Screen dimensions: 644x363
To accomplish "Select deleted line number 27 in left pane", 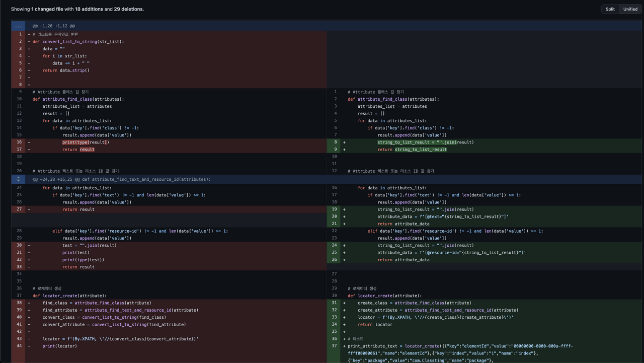I will [x=19, y=209].
